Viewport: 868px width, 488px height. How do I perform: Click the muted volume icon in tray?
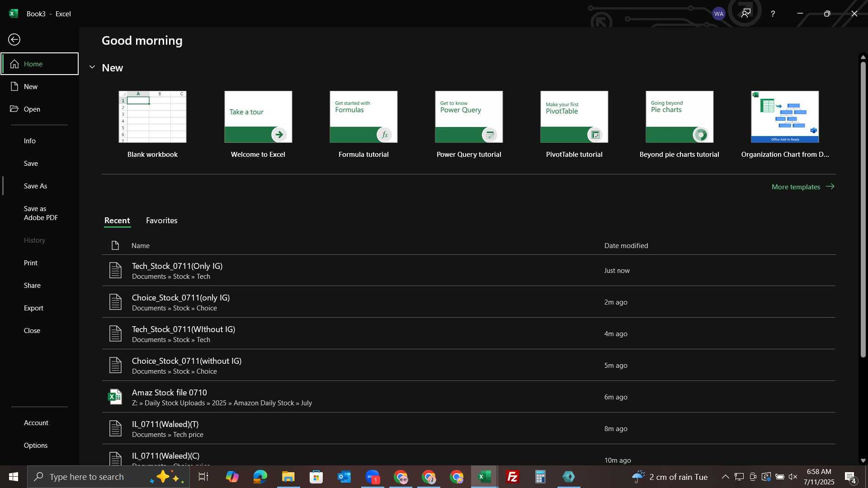coord(793,477)
